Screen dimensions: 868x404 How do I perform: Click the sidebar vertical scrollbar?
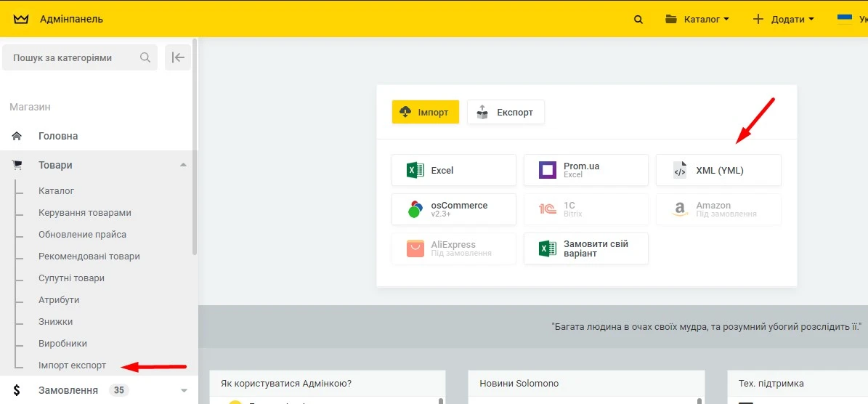(195, 147)
